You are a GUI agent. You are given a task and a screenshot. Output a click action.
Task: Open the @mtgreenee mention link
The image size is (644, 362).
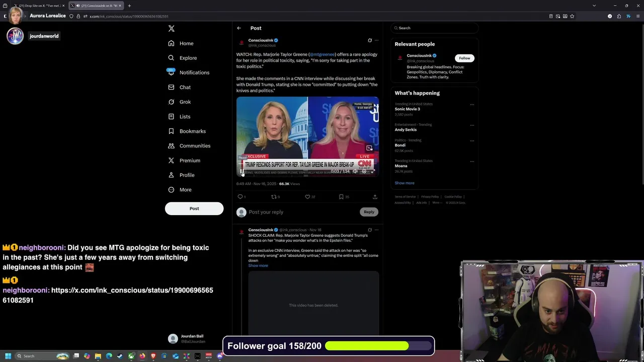(x=322, y=54)
